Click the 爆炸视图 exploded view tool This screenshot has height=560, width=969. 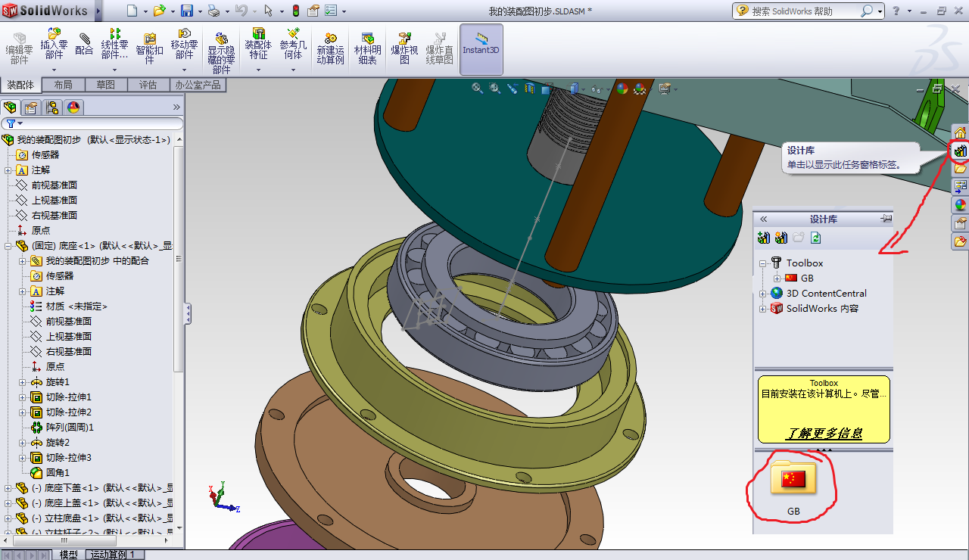tap(404, 48)
